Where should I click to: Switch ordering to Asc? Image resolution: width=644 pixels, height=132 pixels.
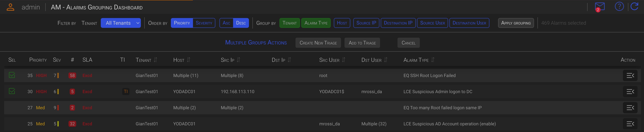226,23
